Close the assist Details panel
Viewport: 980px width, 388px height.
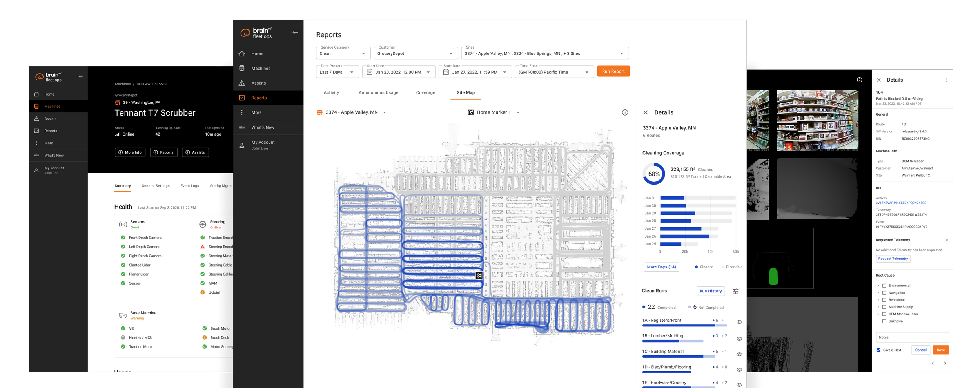(x=879, y=80)
